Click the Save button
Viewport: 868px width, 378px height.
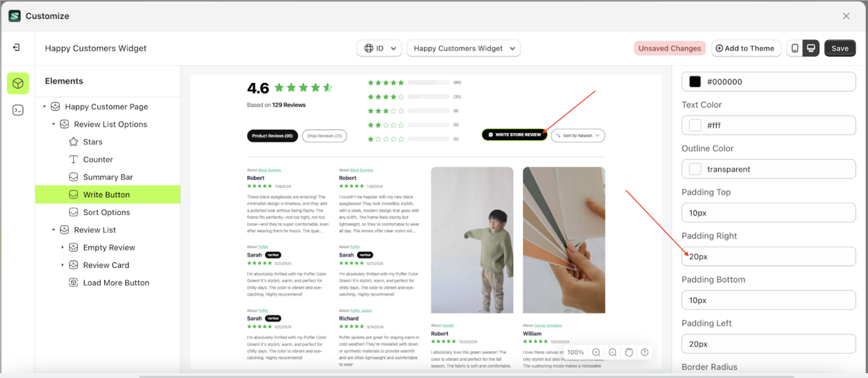[x=840, y=48]
